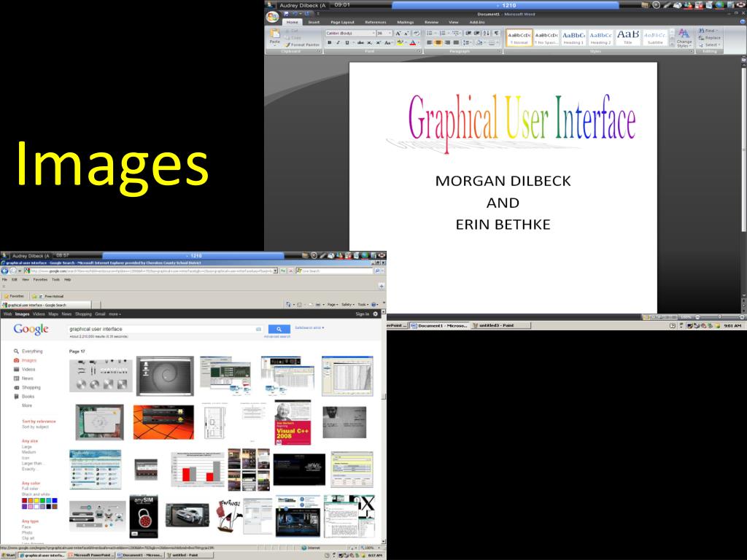Open the SafeSearch strict dropdown
The image size is (747, 560).
[x=309, y=327]
